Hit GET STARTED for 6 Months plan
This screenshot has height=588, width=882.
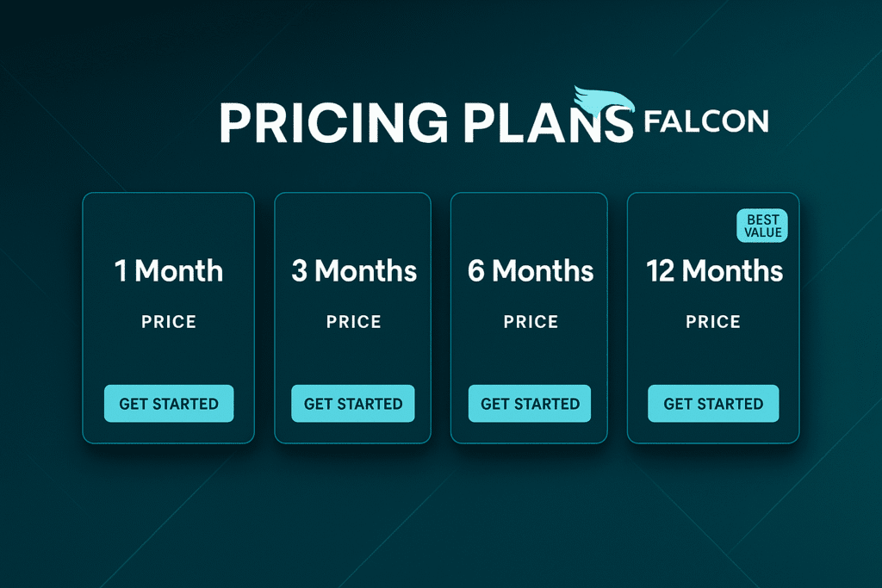coord(530,404)
